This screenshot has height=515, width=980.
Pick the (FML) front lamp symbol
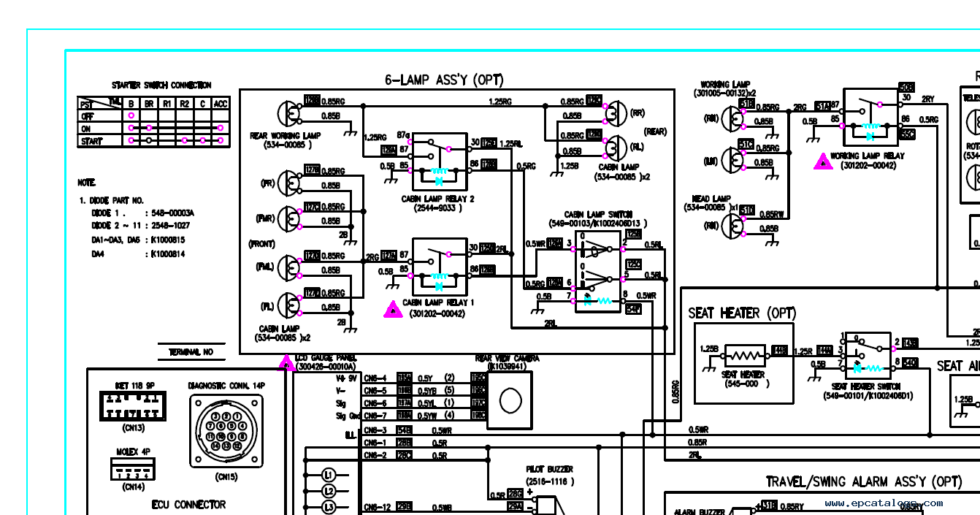point(291,267)
